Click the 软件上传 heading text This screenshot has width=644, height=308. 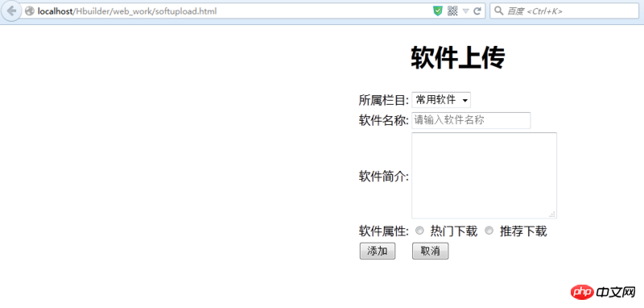458,58
